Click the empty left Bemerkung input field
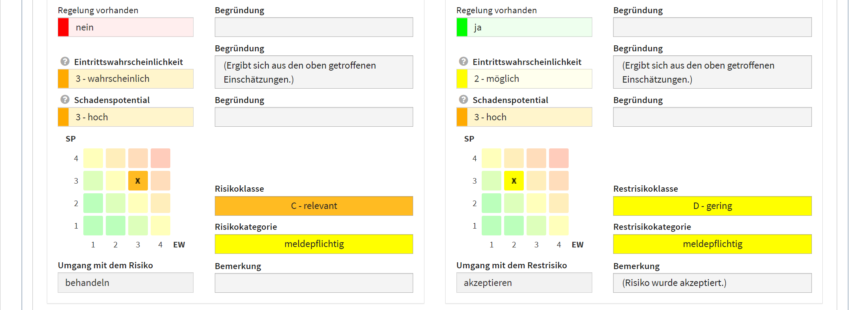Screen dimensions: 868x310 click(314, 283)
